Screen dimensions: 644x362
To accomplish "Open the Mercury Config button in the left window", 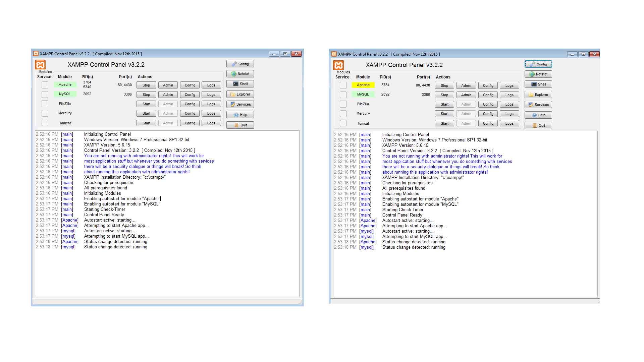I will (190, 113).
